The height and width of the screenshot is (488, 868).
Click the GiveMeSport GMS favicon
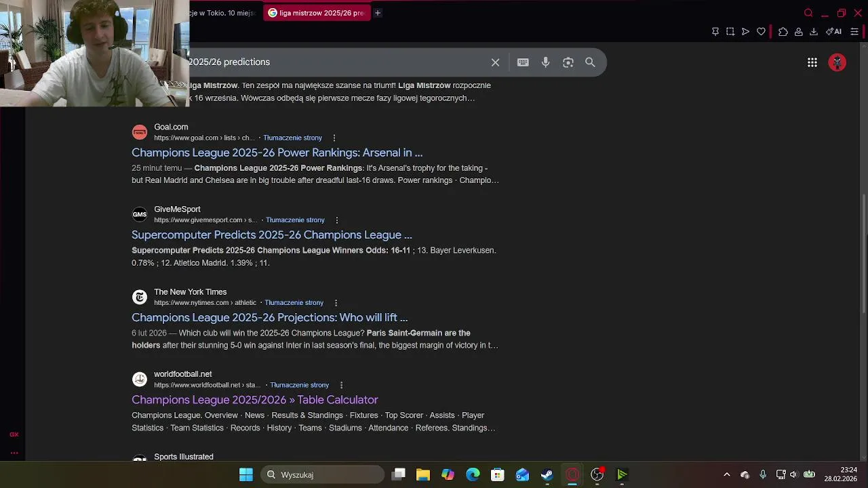coord(140,215)
